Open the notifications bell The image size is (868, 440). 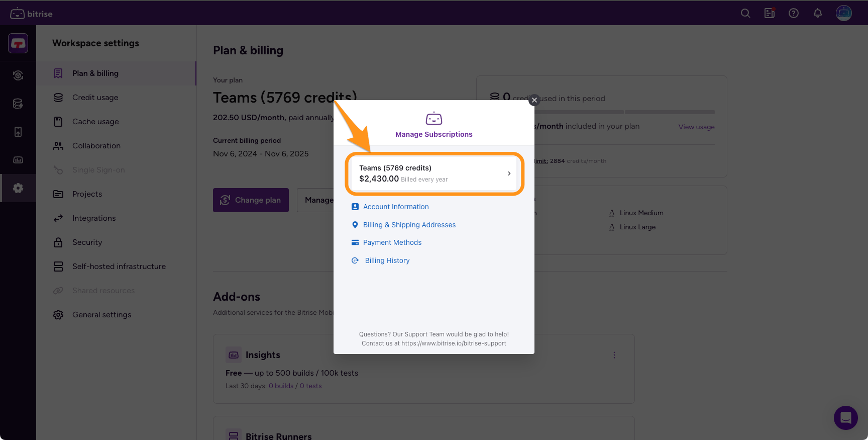pyautogui.click(x=818, y=14)
